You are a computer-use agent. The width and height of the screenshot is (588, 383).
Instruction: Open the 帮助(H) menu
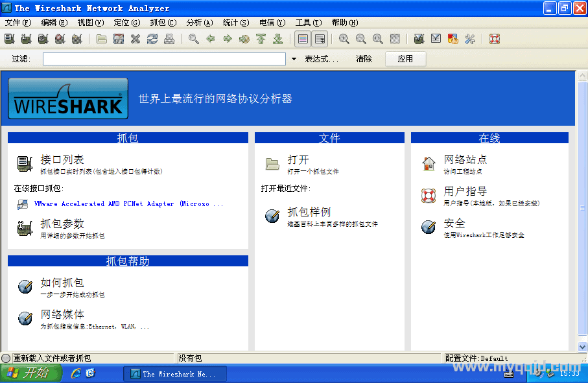[345, 23]
